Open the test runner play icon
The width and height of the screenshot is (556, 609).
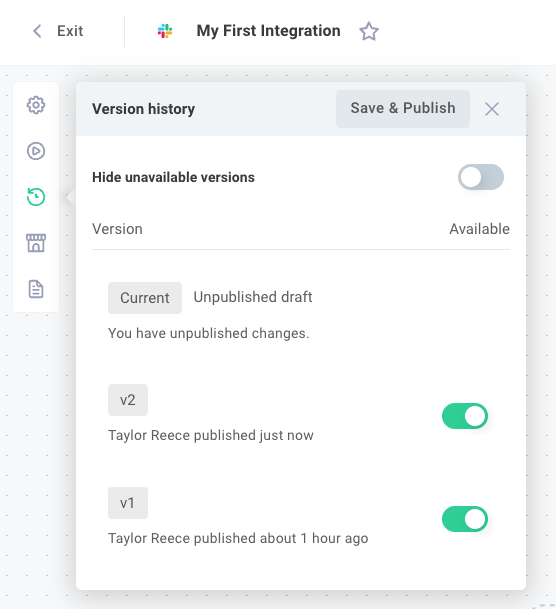point(36,151)
